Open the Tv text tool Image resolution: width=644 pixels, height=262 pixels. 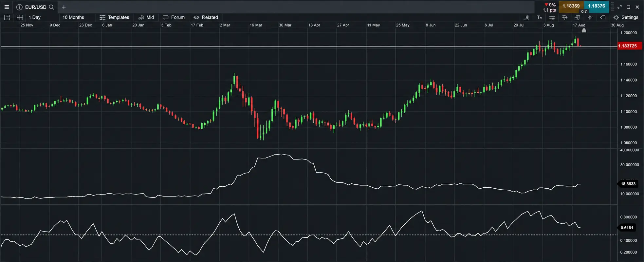click(539, 17)
